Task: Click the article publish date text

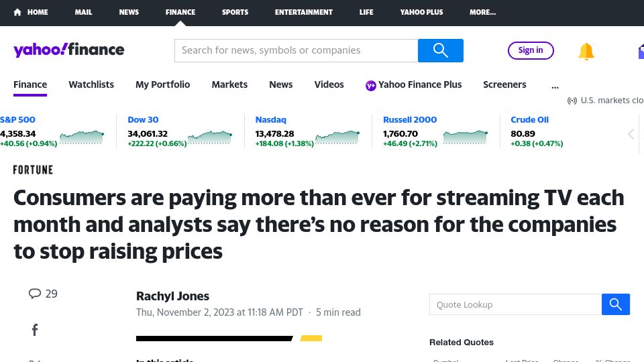Action: [219, 312]
